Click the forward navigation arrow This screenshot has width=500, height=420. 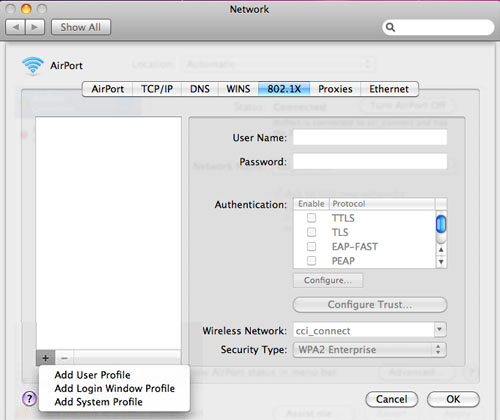coord(35,27)
